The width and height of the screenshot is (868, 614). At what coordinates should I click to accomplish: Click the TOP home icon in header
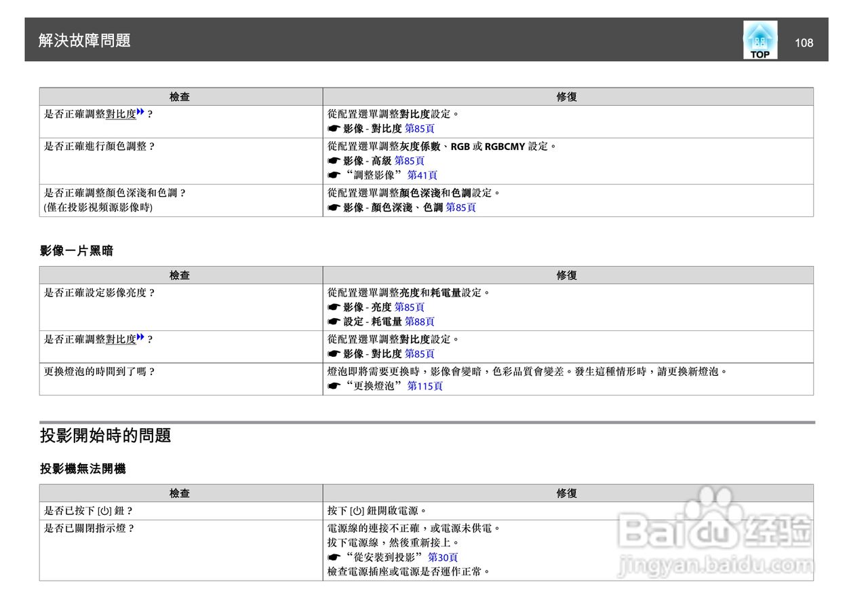[760, 39]
